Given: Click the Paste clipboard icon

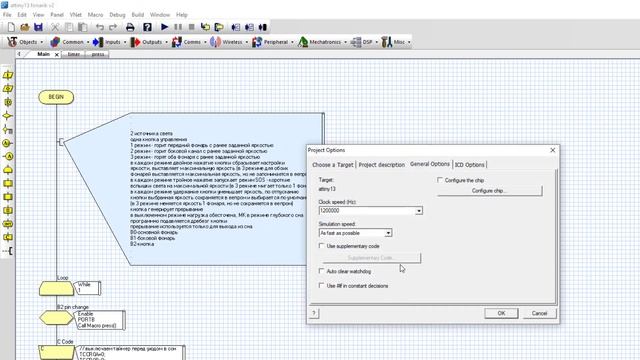Looking at the screenshot, I should [x=82, y=27].
